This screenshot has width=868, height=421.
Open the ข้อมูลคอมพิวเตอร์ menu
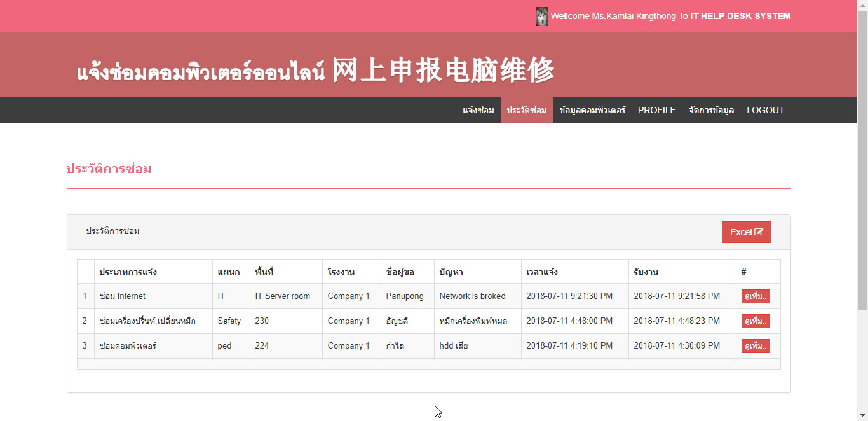pos(592,110)
